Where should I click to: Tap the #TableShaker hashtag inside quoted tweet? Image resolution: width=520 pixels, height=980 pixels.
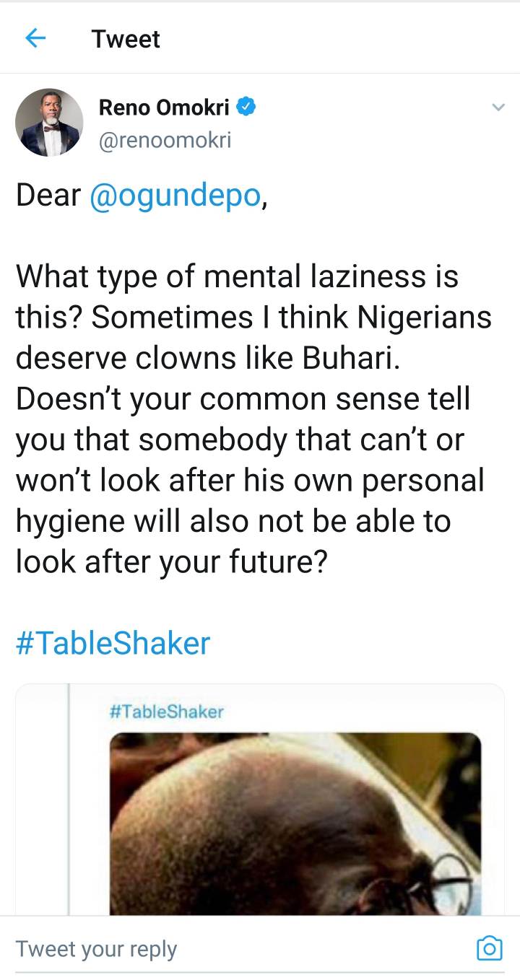(167, 712)
